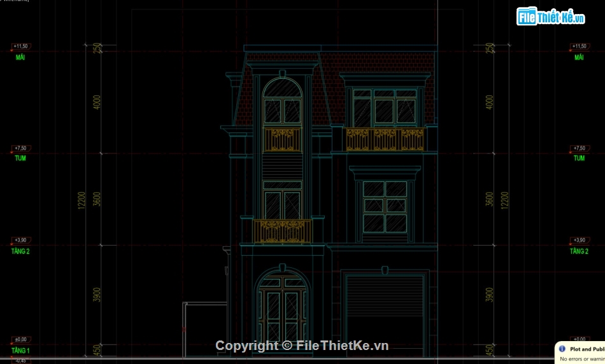Select the right "4000" dimension text

click(x=489, y=102)
